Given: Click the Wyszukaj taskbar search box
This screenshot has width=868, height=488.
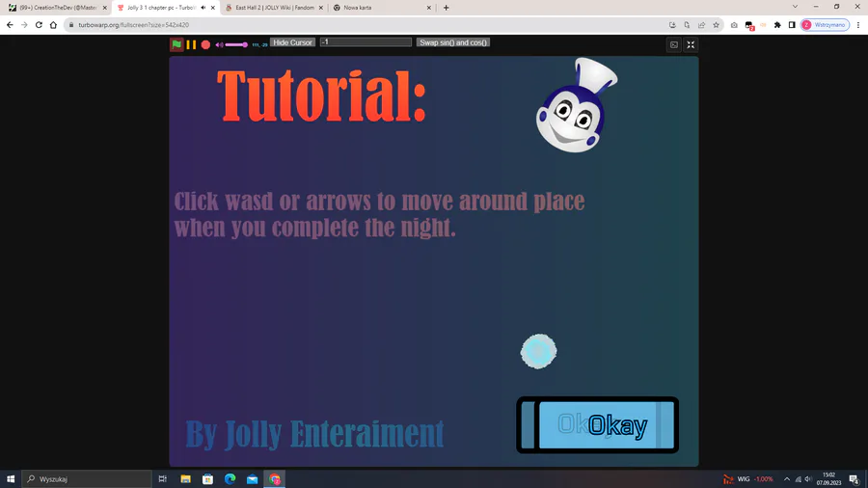Looking at the screenshot, I should click(x=87, y=479).
